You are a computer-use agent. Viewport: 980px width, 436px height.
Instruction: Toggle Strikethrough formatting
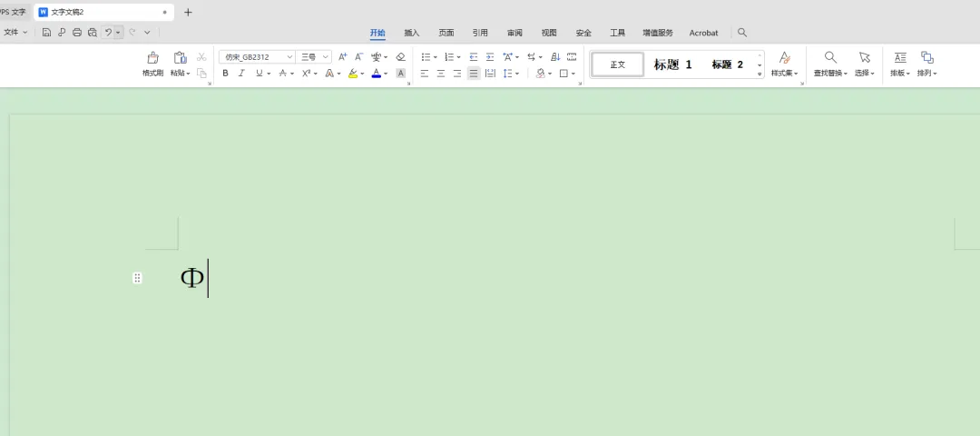[x=282, y=74]
